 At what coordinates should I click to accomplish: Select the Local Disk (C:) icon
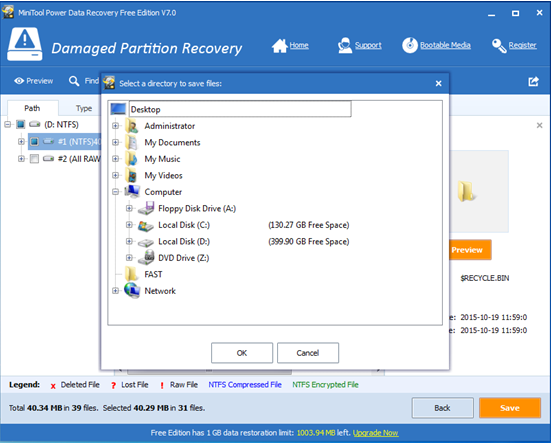(146, 225)
